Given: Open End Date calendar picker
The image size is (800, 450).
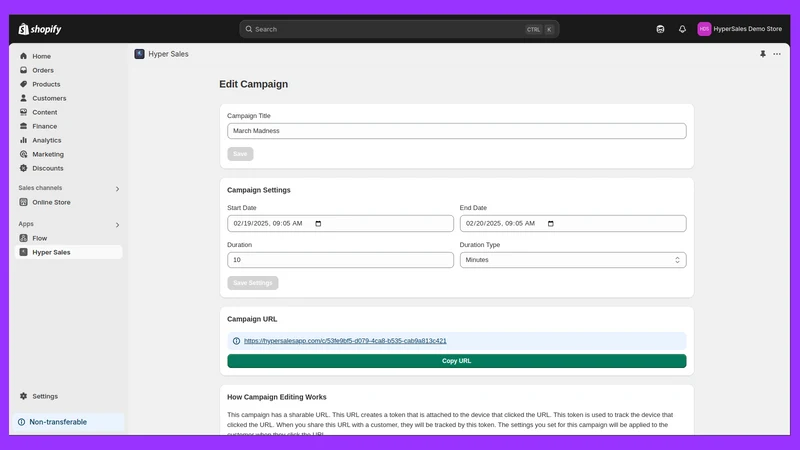Looking at the screenshot, I should coord(551,223).
